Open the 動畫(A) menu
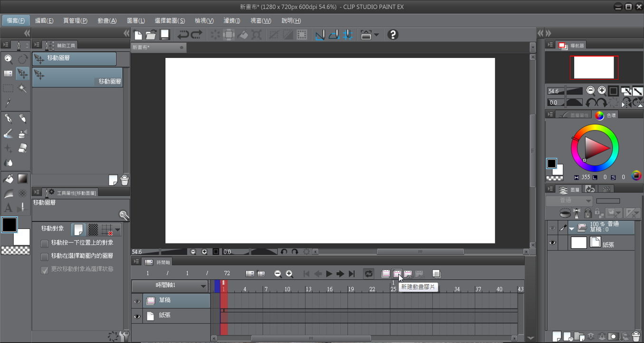The width and height of the screenshot is (644, 343). pos(107,21)
